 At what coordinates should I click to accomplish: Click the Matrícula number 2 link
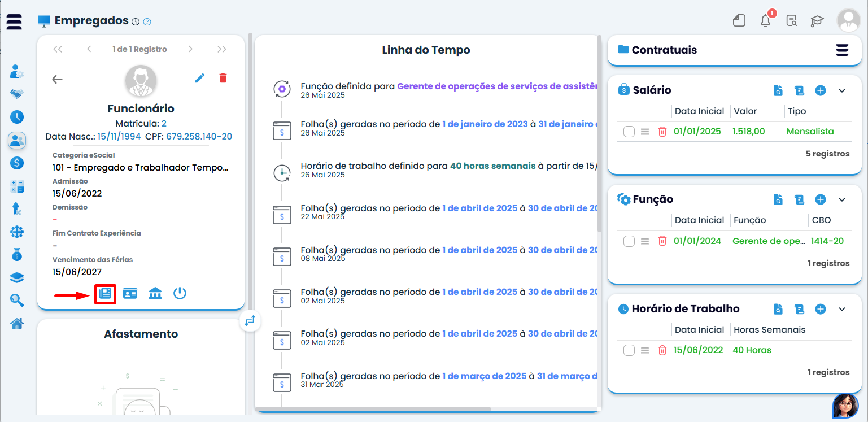[164, 123]
